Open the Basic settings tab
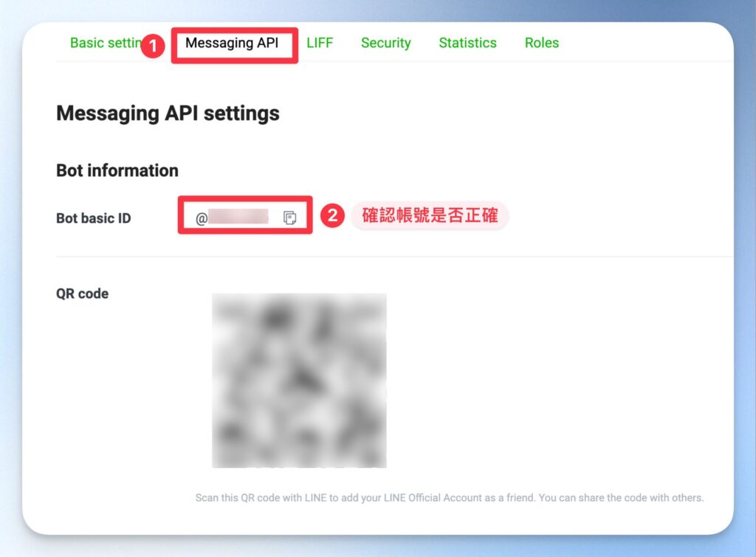This screenshot has width=756, height=557. (x=105, y=43)
